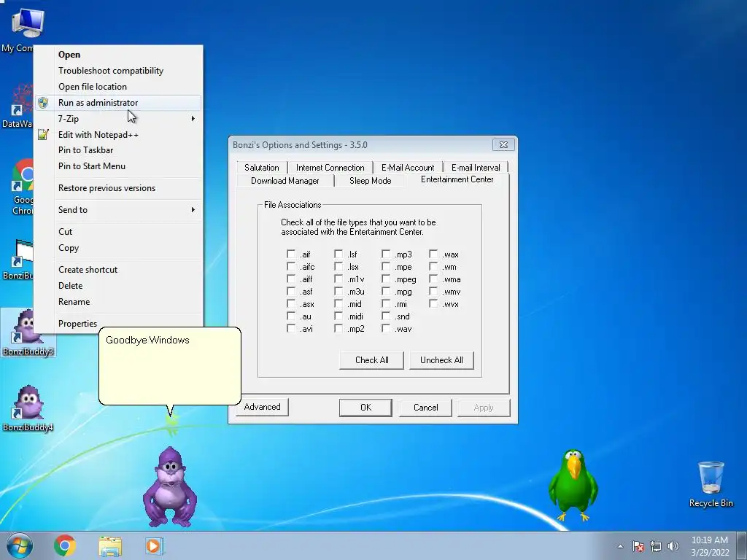This screenshot has height=560, width=747.
Task: Launch Chrome from the taskbar
Action: pyautogui.click(x=65, y=545)
